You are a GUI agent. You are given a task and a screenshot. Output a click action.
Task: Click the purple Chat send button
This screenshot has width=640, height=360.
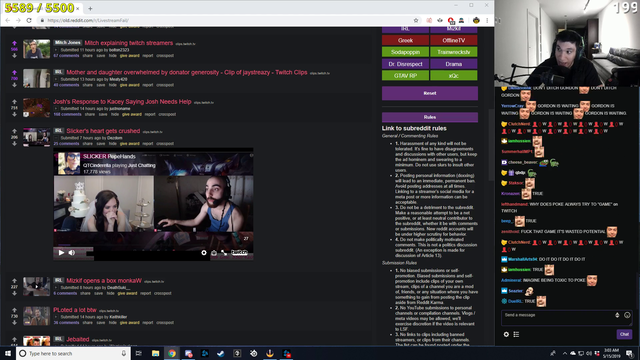click(x=624, y=334)
